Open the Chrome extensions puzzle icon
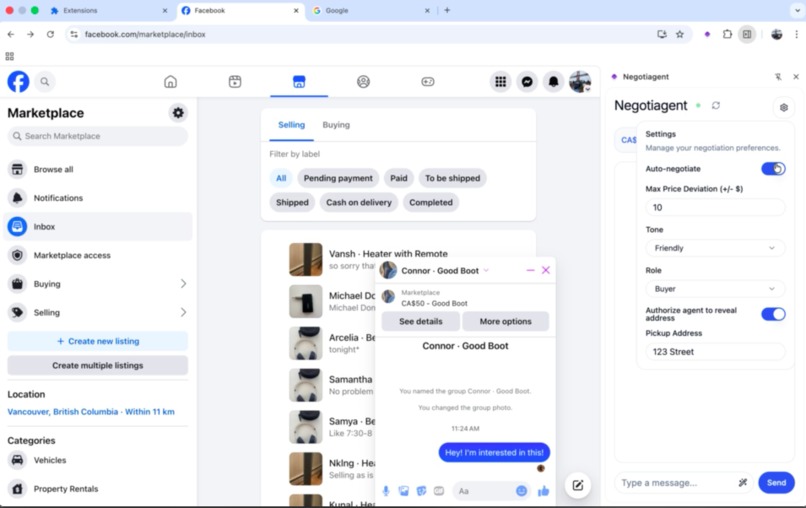The image size is (806, 508). 727,34
